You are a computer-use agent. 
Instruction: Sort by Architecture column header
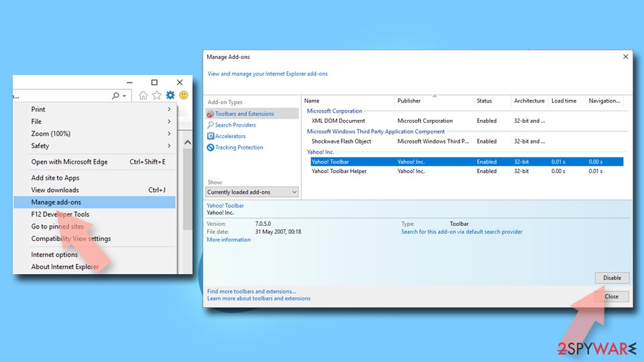point(529,101)
